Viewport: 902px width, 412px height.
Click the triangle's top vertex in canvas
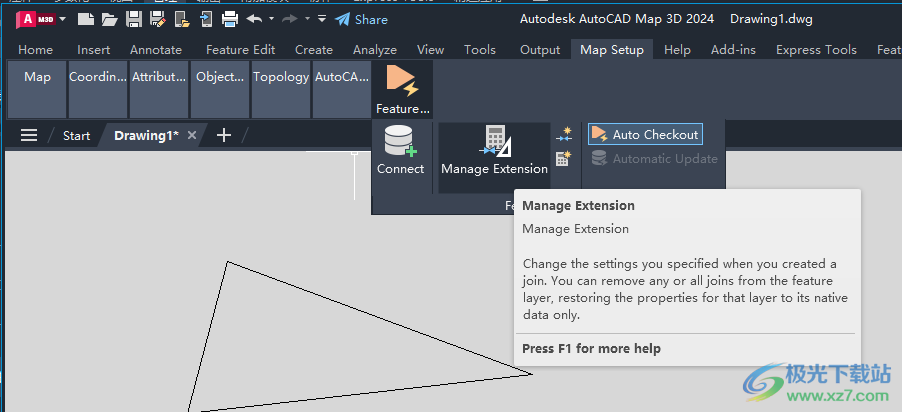228,262
